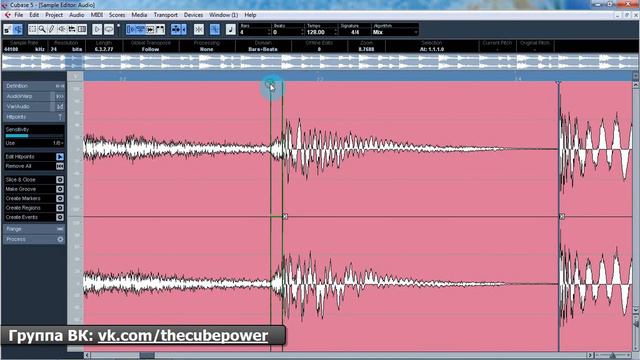Click the Bars value field showing 4
Viewport: 640px width, 360px height.
click(x=253, y=32)
